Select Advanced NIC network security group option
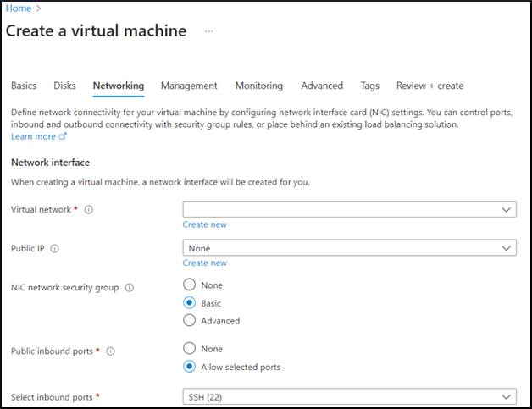Viewport: 532px width, 409px height. [190, 321]
